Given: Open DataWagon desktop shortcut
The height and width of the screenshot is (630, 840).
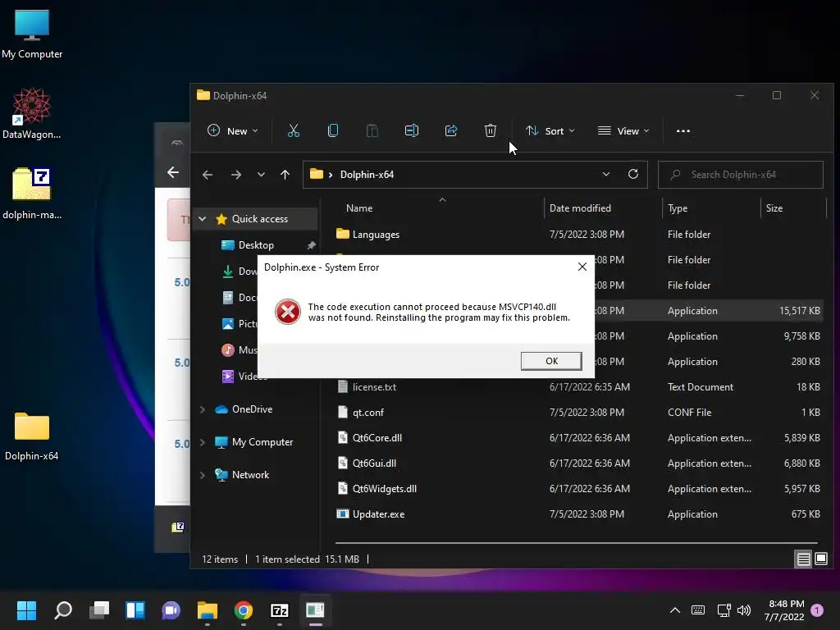Looking at the screenshot, I should [32, 113].
